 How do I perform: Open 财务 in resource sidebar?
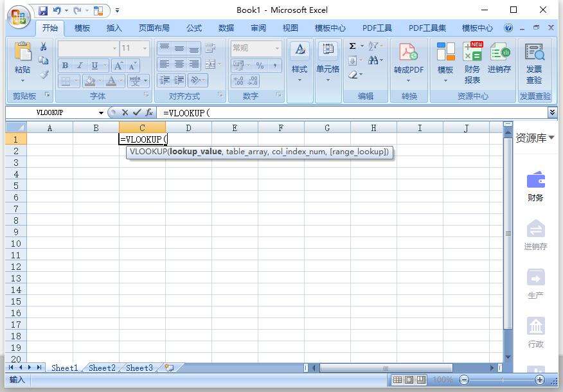point(535,186)
